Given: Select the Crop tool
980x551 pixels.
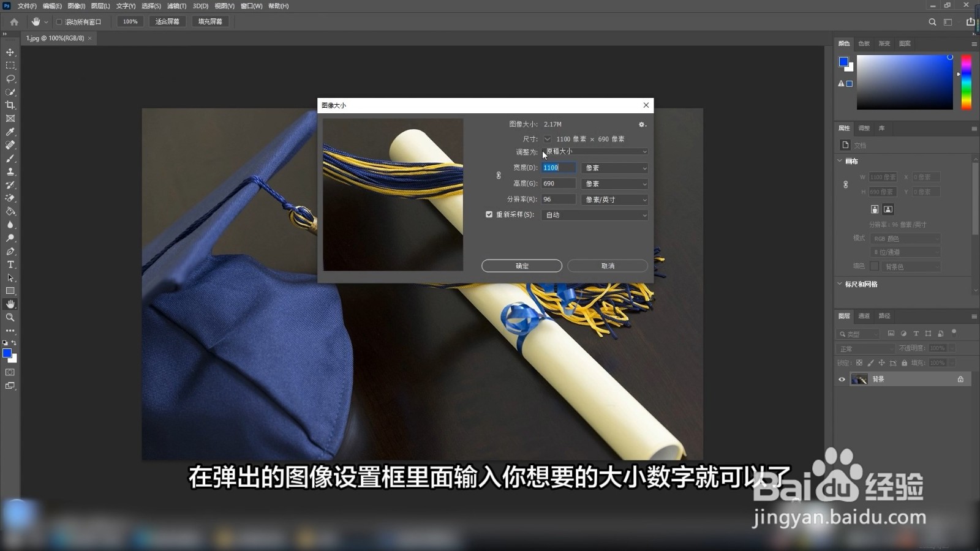Looking at the screenshot, I should click(10, 105).
